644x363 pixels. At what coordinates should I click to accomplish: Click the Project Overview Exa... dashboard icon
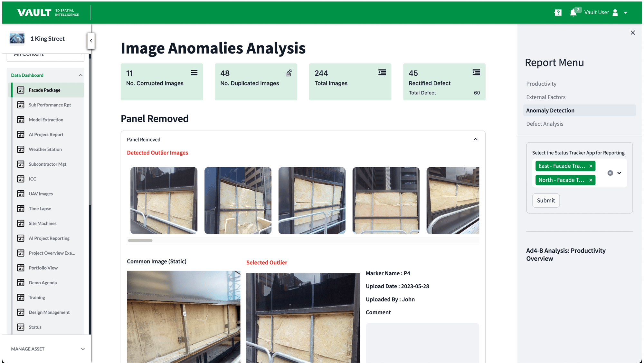coord(21,253)
